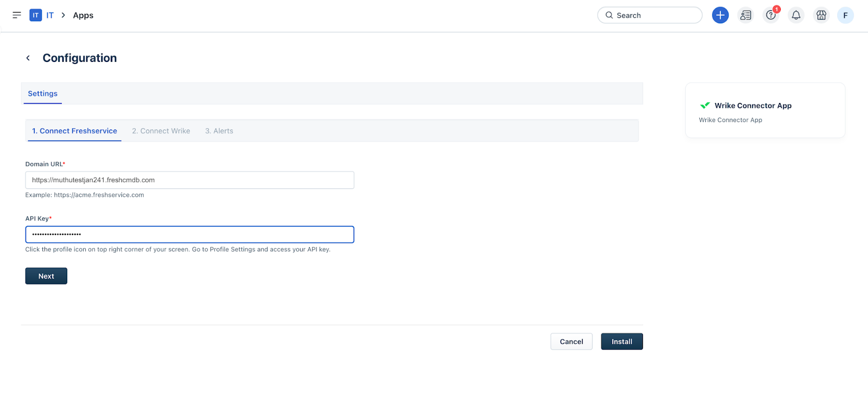The height and width of the screenshot is (404, 868).
Task: Click the Wrike green checkmark logo
Action: pyautogui.click(x=705, y=105)
